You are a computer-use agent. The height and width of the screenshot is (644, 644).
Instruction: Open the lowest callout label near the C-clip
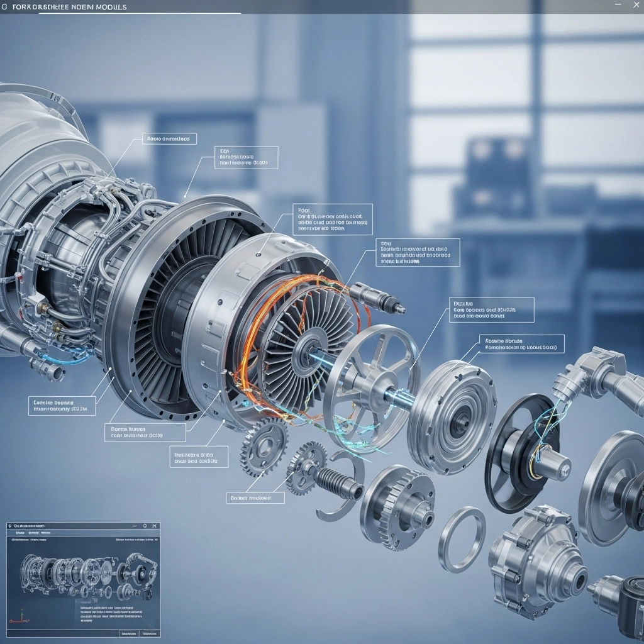click(255, 497)
